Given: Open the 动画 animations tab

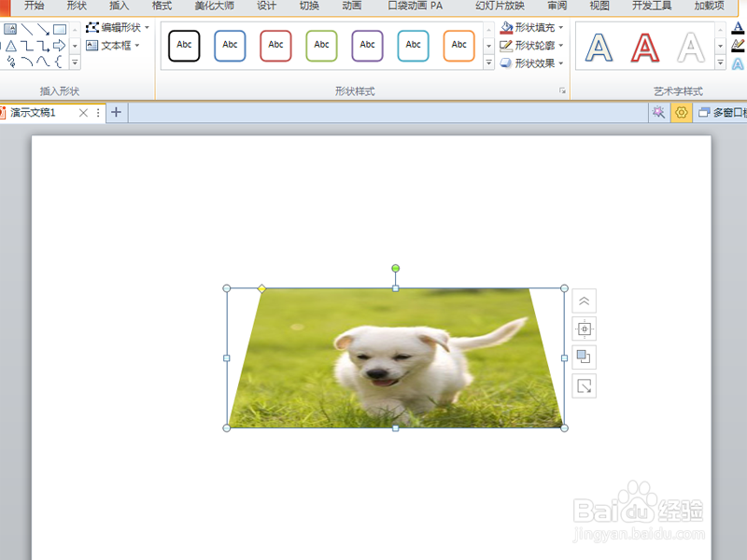Looking at the screenshot, I should tap(352, 6).
